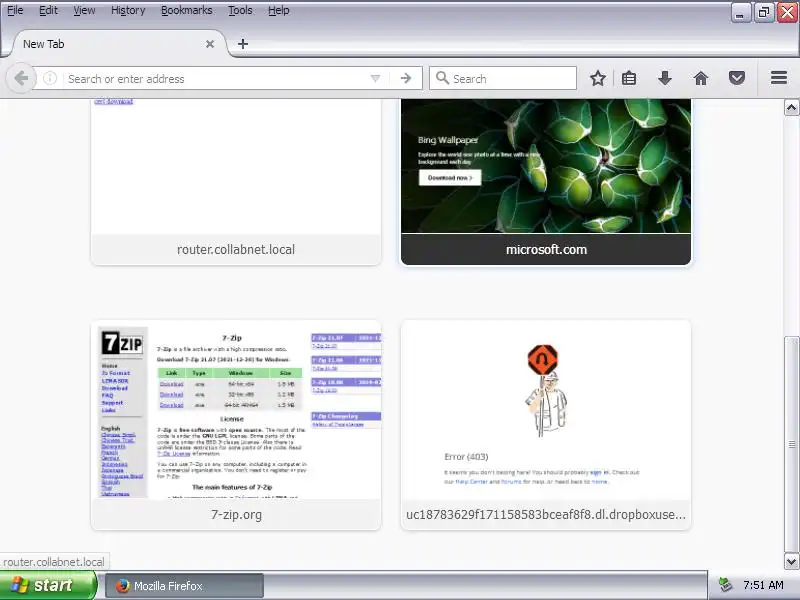Bookmark this page with star icon
800x600 pixels.
[x=598, y=78]
